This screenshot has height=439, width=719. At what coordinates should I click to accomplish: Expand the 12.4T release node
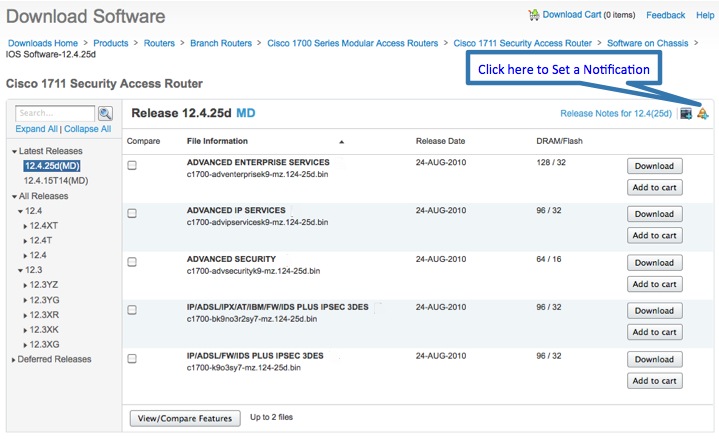pos(25,241)
